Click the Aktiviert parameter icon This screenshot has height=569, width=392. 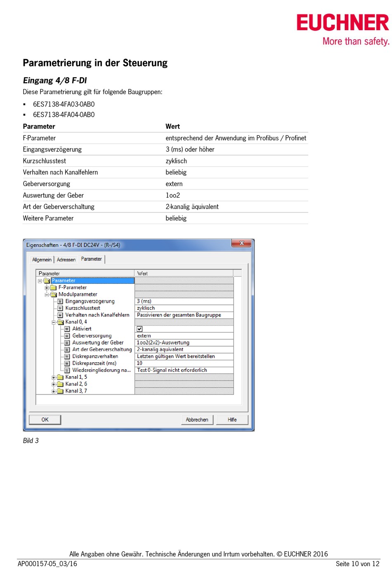[x=67, y=329]
